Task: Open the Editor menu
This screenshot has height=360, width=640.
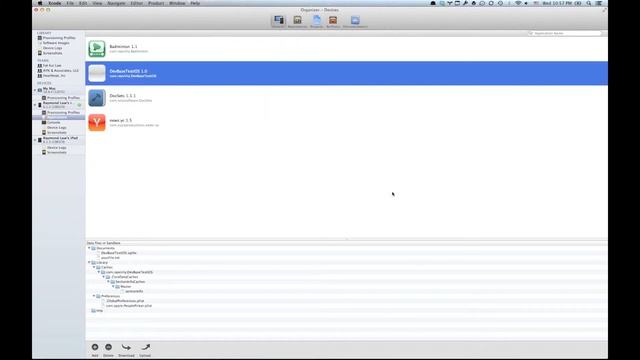Action: [137, 3]
